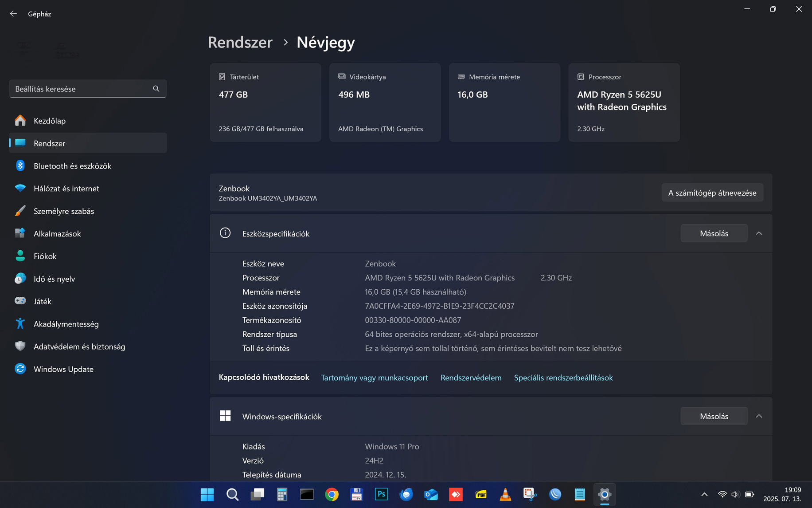Open Thunderbird from the taskbar
Viewport: 812px width, 508px height.
click(x=406, y=494)
